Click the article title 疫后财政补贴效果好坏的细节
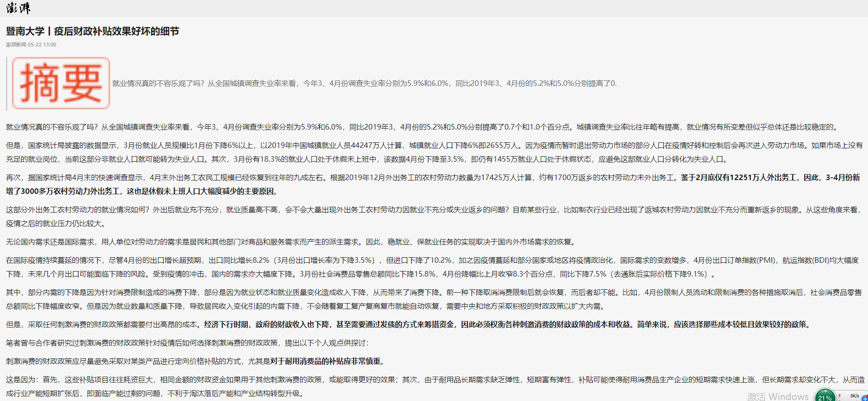868x401 pixels. pyautogui.click(x=116, y=31)
